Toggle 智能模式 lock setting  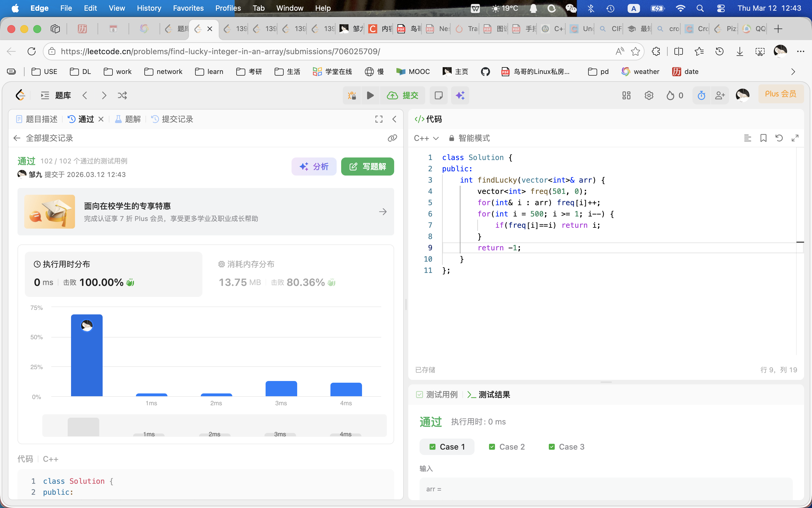click(469, 138)
